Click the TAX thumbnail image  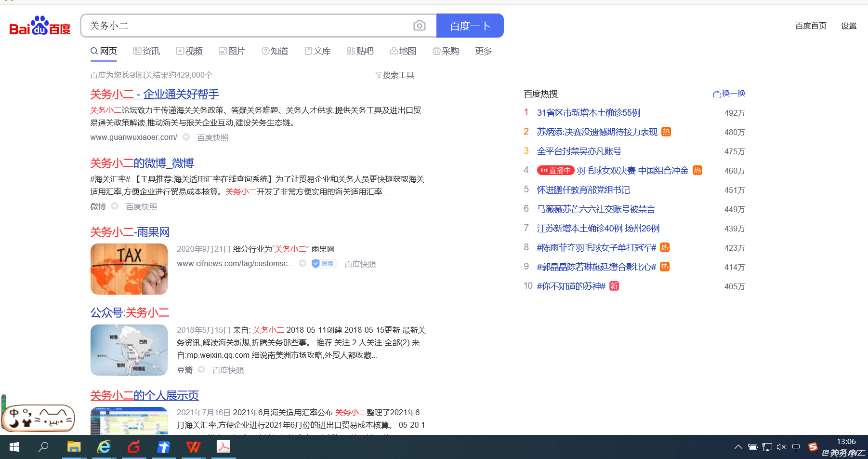point(129,269)
